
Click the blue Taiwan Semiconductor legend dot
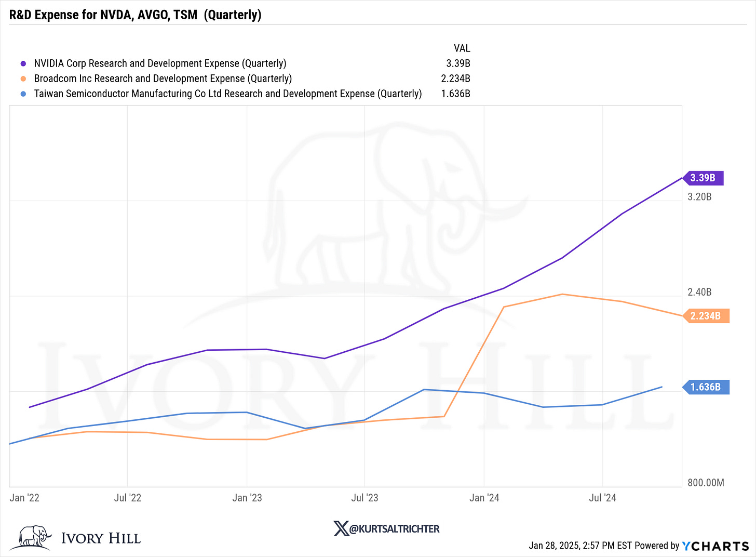23,94
